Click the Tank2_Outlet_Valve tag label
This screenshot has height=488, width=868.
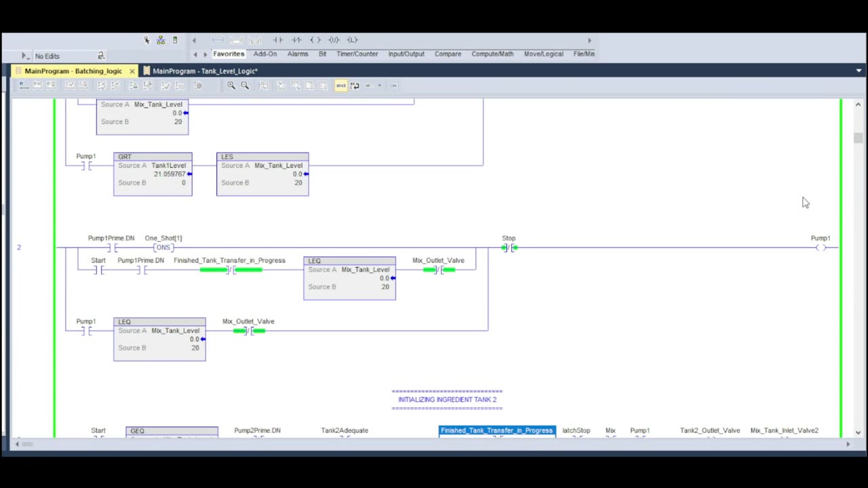point(710,430)
